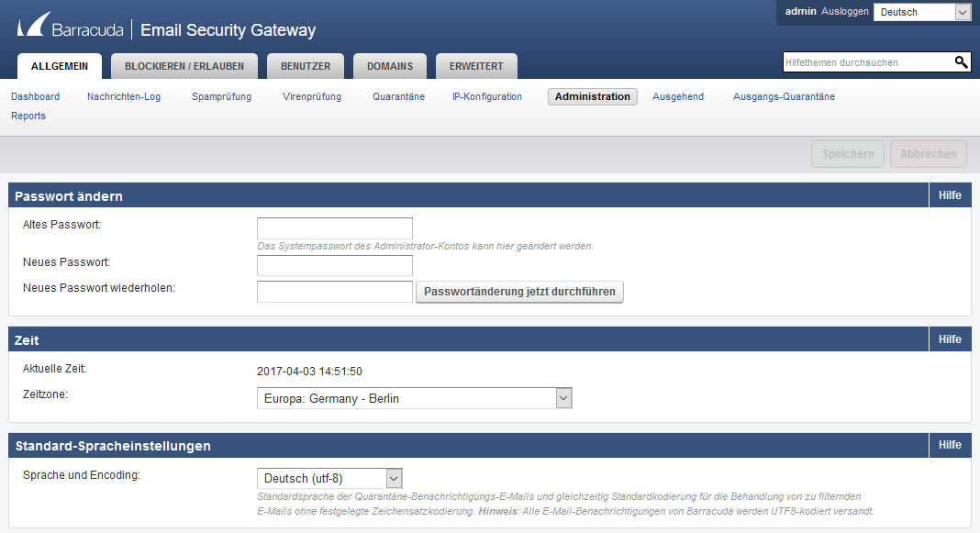Image resolution: width=980 pixels, height=533 pixels.
Task: Open the Reports page
Action: tap(28, 116)
